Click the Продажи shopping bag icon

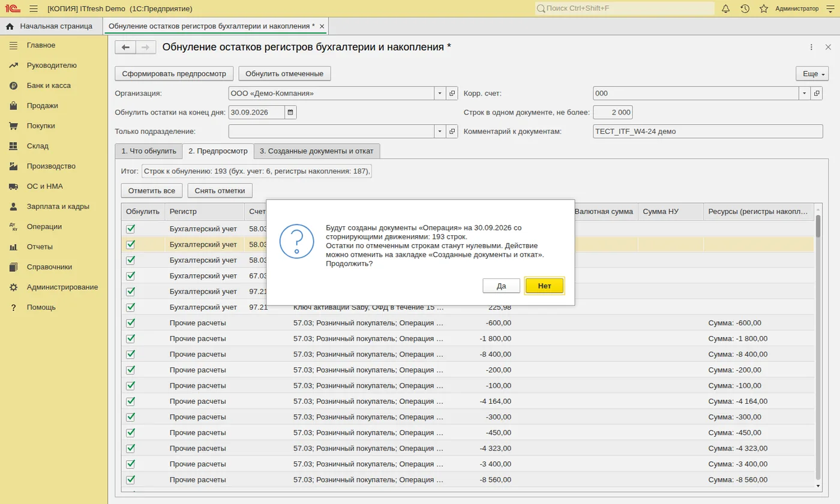[x=13, y=106]
